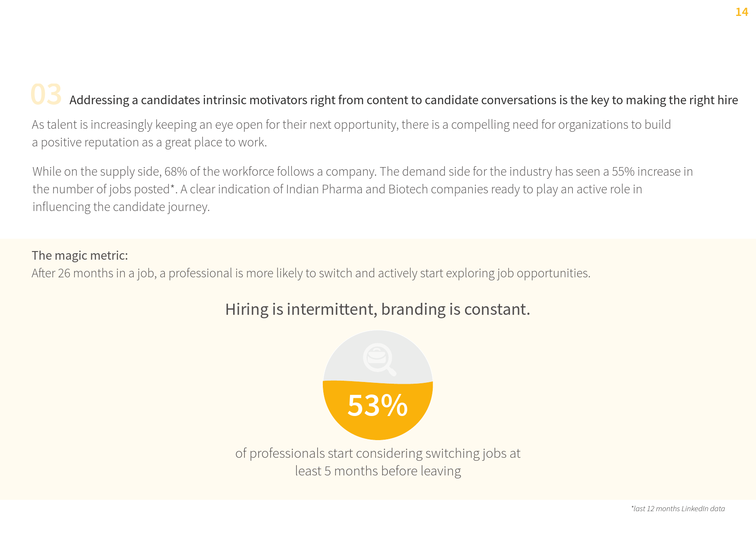This screenshot has width=756, height=534.
Task: Click the "68%" statistic in the paragraph
Action: 175,171
